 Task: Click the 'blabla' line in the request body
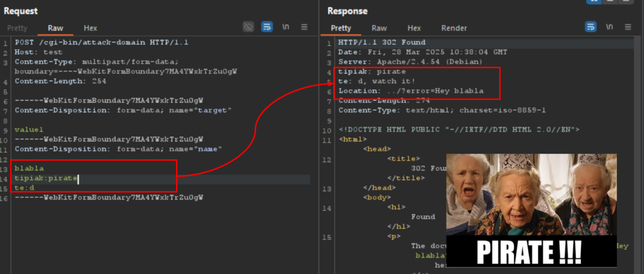[29, 168]
